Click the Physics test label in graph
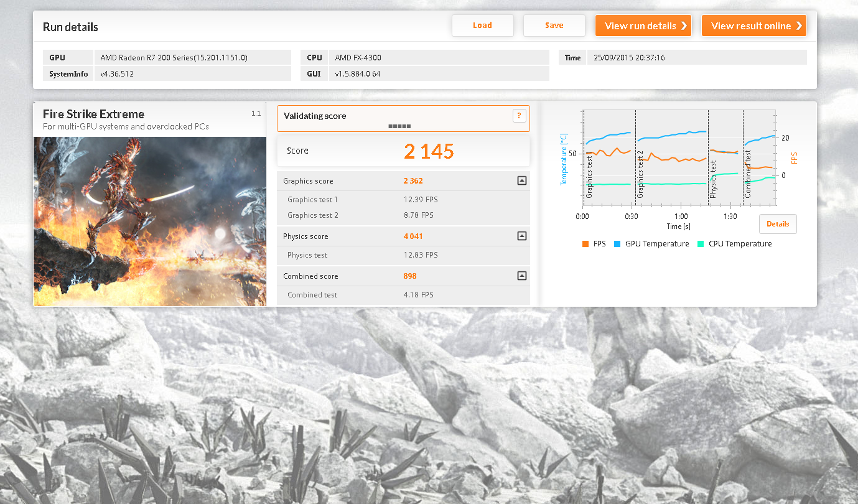This screenshot has height=504, width=858. pos(713,179)
